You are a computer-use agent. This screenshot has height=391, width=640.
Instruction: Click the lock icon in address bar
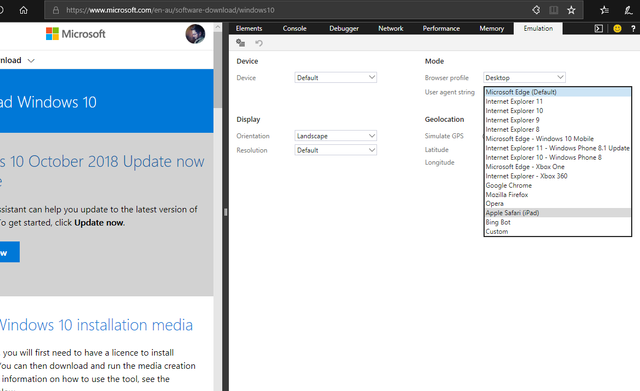tap(56, 10)
